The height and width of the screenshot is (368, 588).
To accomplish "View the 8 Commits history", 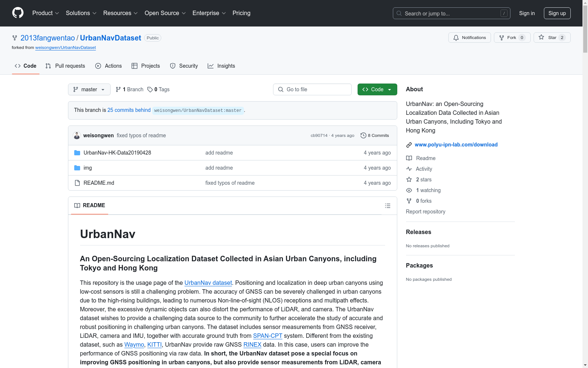I will 375,135.
